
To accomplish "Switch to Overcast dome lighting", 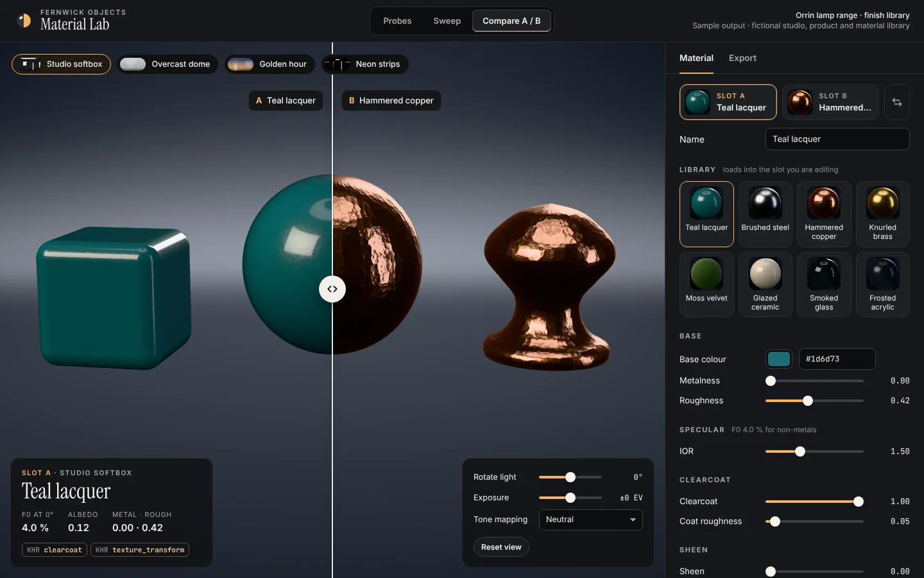I will tap(167, 64).
